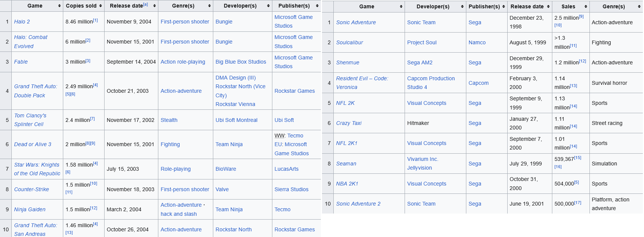Viewport: 644px width, 237px height.
Task: Open the Shenmue game link
Action: point(348,62)
